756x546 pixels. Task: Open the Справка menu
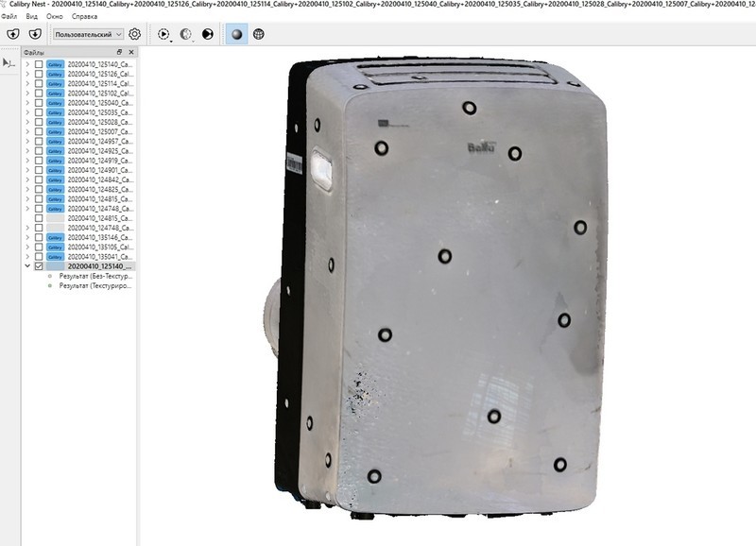[84, 16]
